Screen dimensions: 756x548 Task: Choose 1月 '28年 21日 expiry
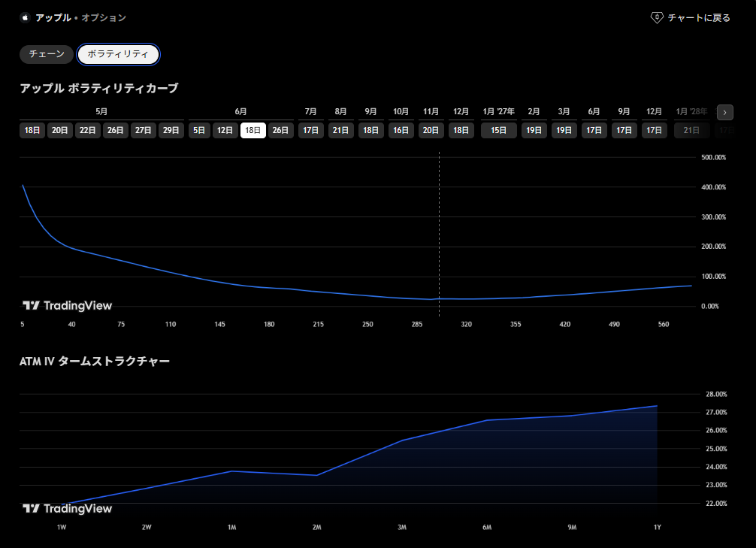pos(691,130)
